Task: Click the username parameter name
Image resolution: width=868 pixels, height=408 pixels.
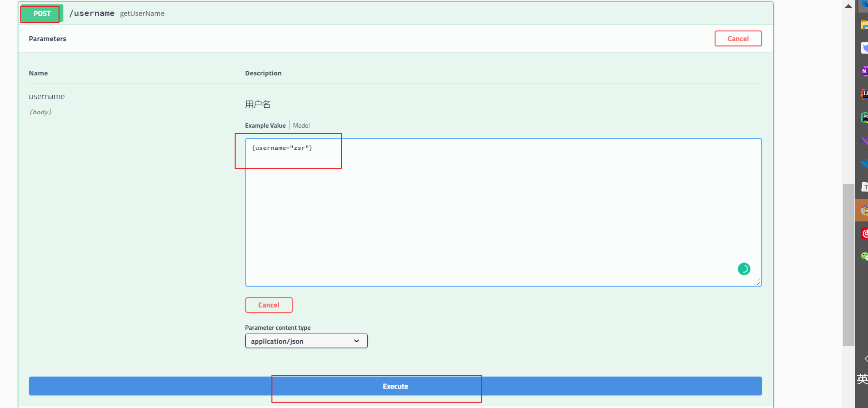Action: (47, 96)
